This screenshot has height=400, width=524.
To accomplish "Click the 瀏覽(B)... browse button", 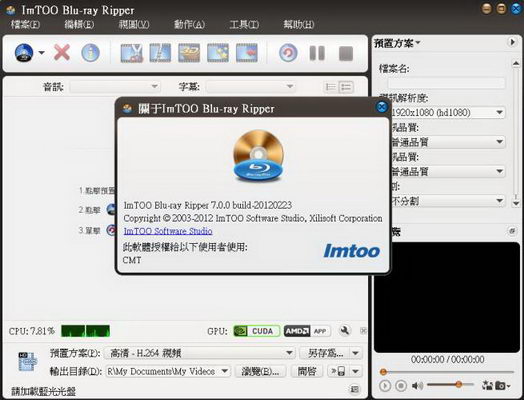I will pos(261,371).
